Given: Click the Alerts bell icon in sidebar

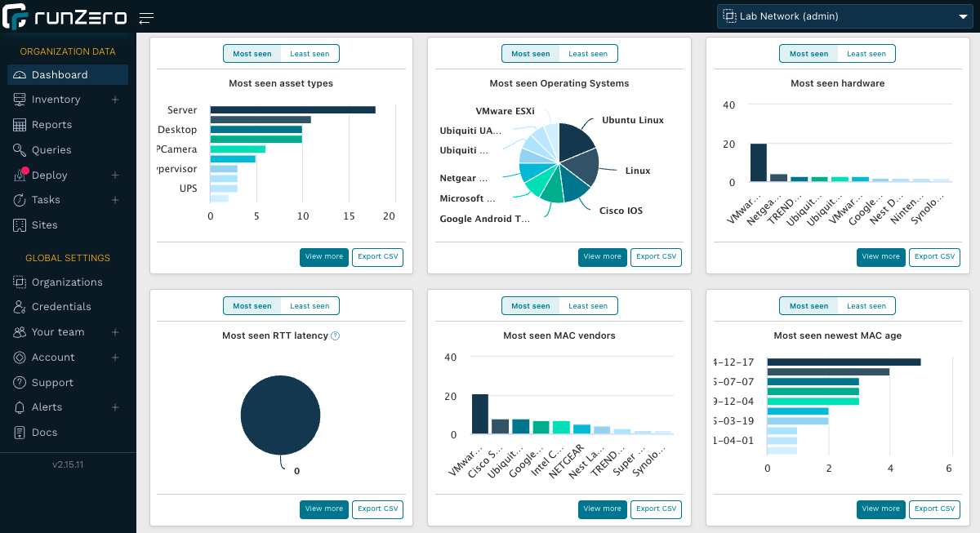Looking at the screenshot, I should [x=20, y=407].
